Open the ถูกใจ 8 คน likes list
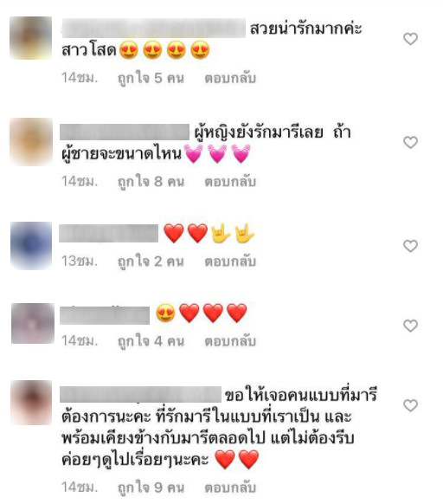443x504 pixels. pyautogui.click(x=151, y=182)
